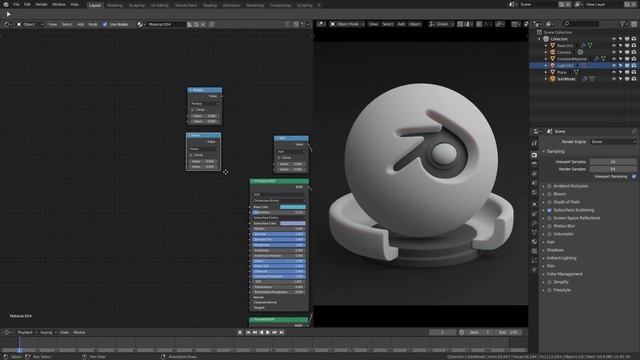640x360 pixels.
Task: Open the node editor Add menu
Action: pyautogui.click(x=80, y=24)
